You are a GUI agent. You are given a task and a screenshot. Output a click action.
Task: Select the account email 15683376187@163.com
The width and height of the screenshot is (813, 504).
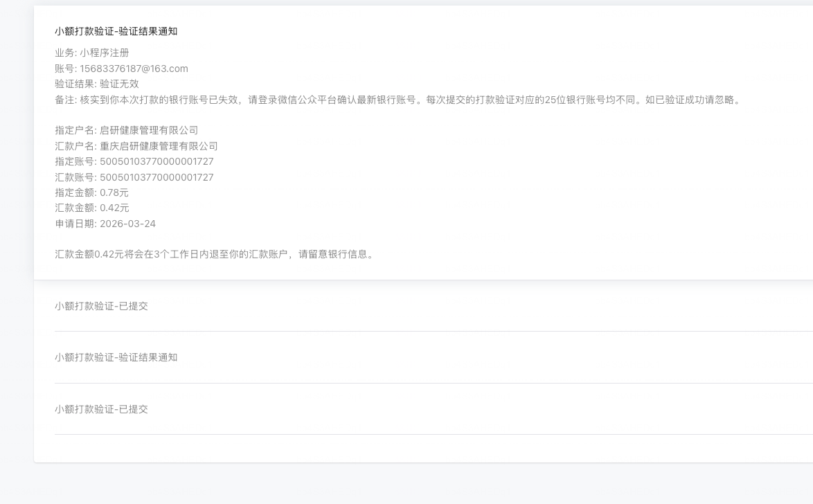(x=134, y=69)
